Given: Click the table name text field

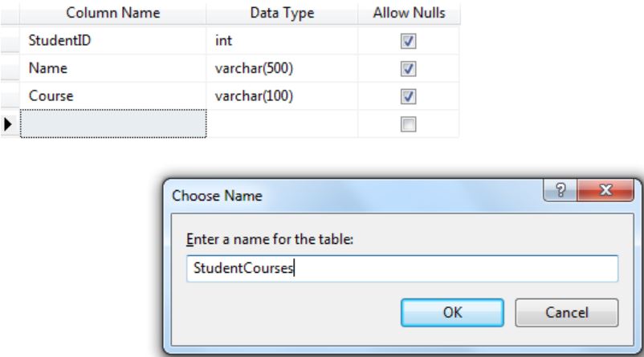Looking at the screenshot, I should tap(402, 269).
